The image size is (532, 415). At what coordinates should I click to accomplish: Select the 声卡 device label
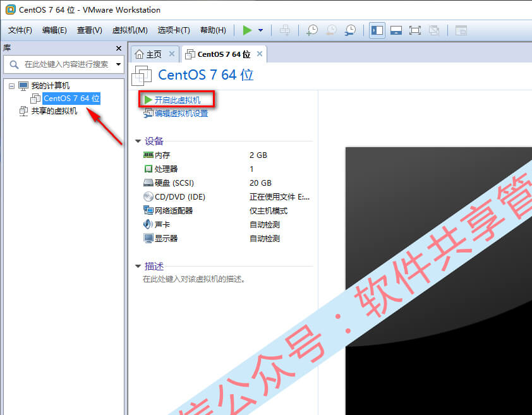[162, 225]
